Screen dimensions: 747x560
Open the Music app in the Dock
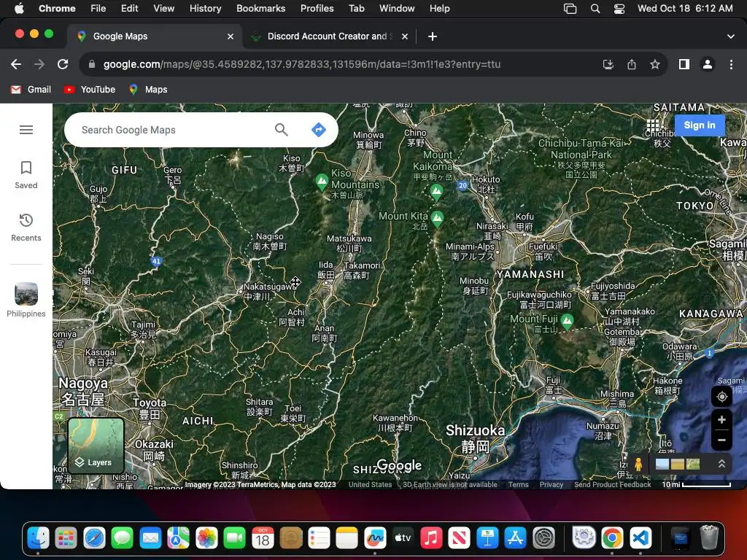431,538
